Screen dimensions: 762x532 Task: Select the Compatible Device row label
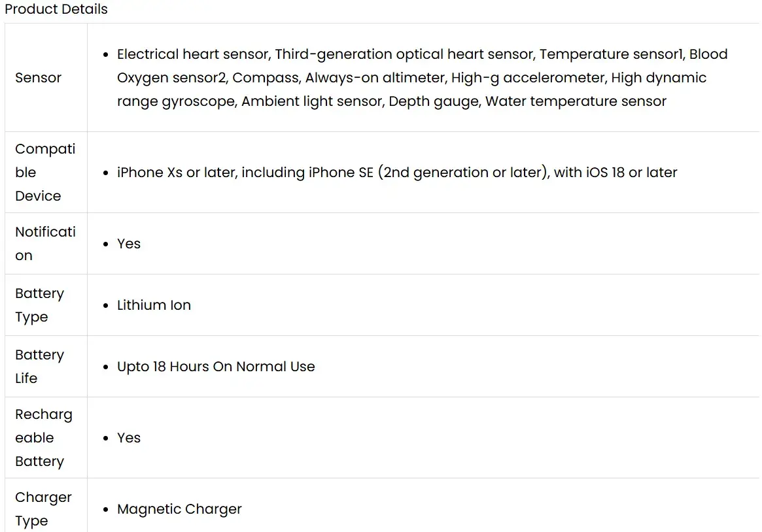(45, 173)
